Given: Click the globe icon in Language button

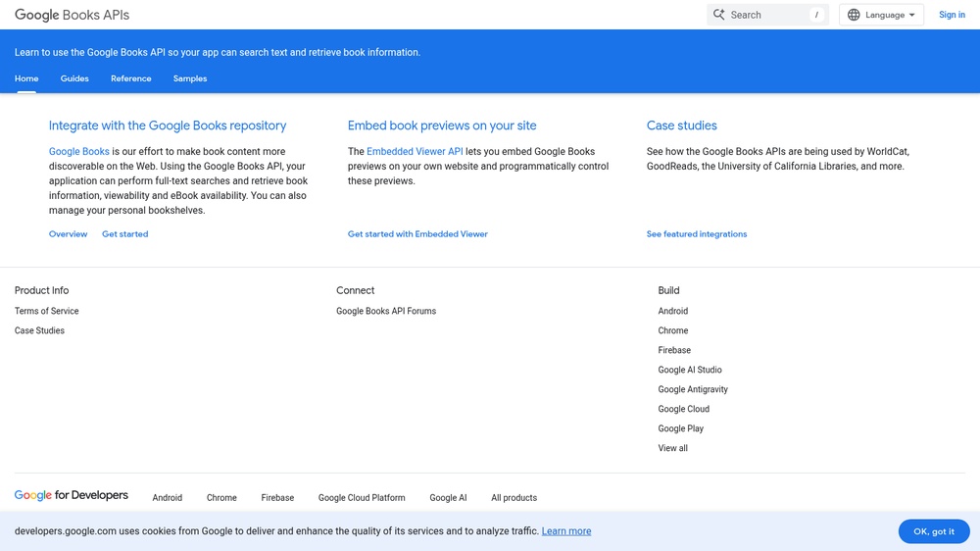Looking at the screenshot, I should [x=854, y=15].
